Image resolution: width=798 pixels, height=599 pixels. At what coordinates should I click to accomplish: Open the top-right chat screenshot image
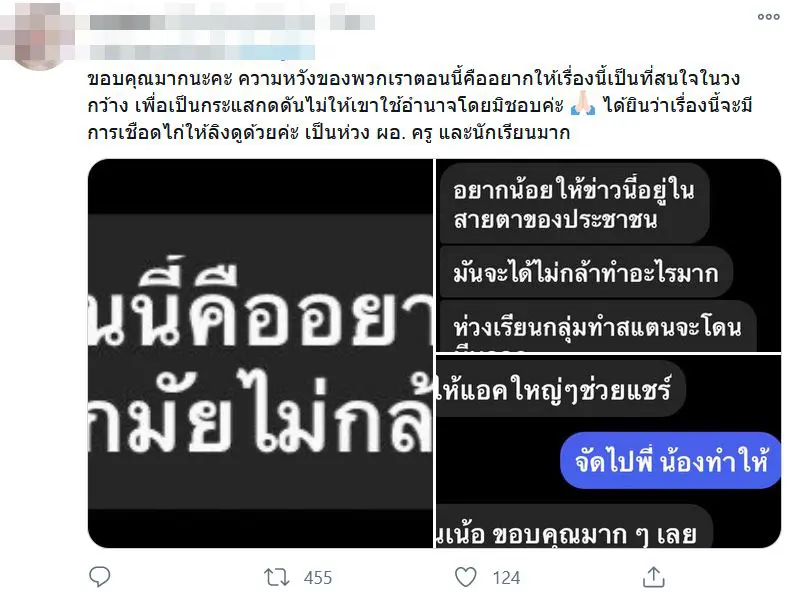click(x=608, y=255)
